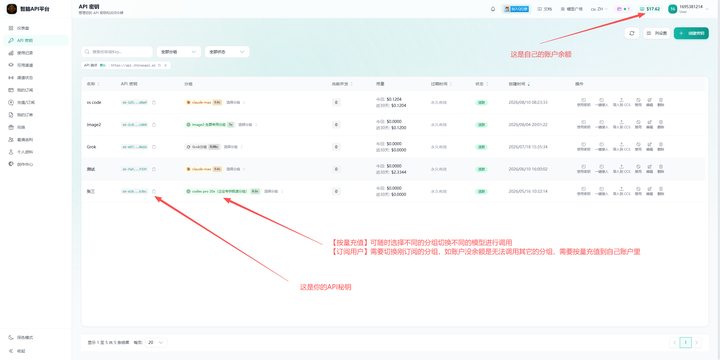Click one-click connect icon in vs code row
Image resolution: width=720 pixels, height=360 pixels.
[601, 101]
